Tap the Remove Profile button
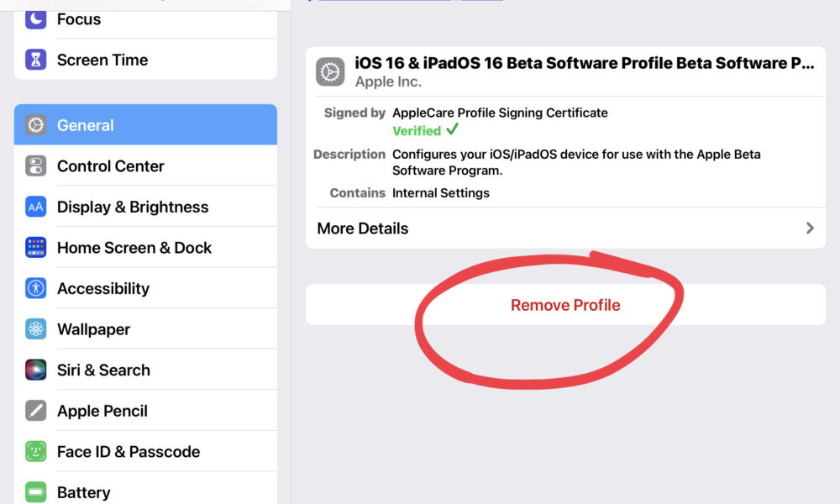The height and width of the screenshot is (504, 840). coord(565,305)
